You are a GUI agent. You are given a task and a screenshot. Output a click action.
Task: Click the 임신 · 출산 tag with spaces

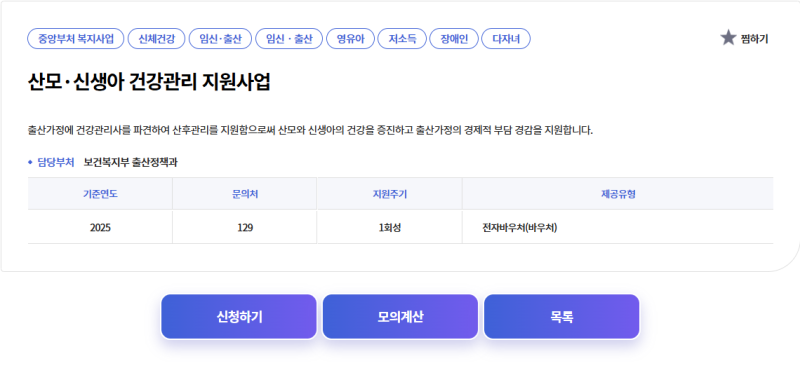pyautogui.click(x=289, y=39)
